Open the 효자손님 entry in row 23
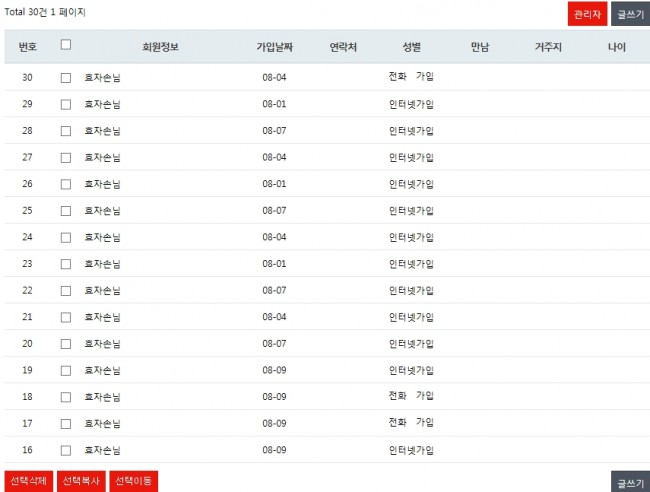 [102, 264]
